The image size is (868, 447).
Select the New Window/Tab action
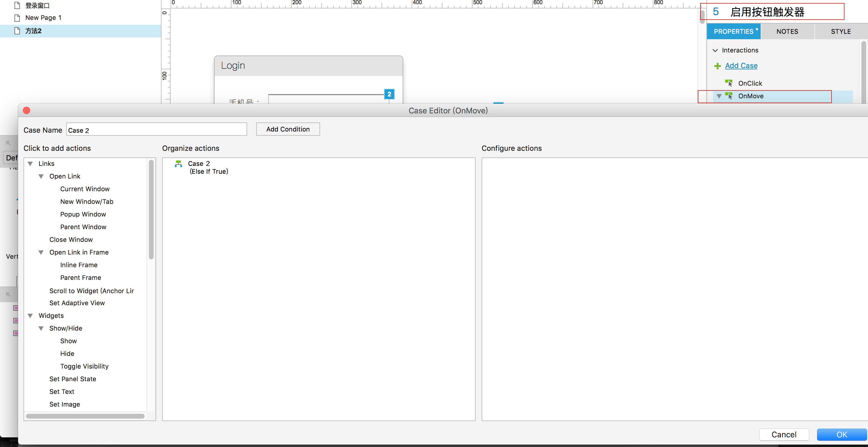[x=87, y=201]
